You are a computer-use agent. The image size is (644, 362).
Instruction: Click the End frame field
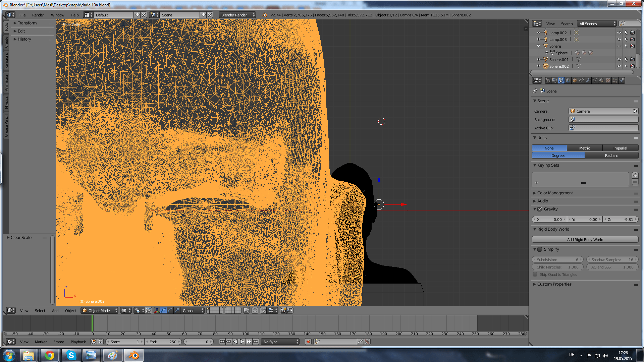tap(163, 342)
